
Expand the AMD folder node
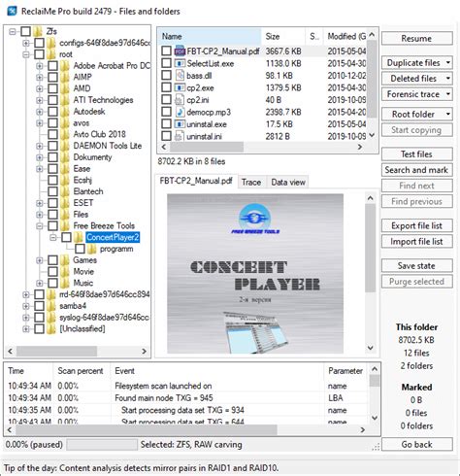pyautogui.click(x=40, y=88)
